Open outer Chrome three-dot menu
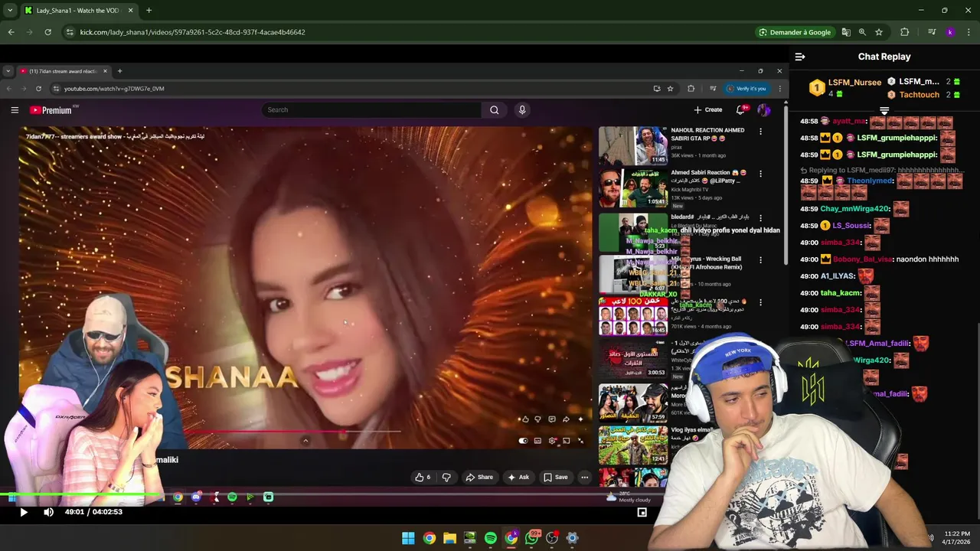Viewport: 980px width, 551px height. (969, 32)
